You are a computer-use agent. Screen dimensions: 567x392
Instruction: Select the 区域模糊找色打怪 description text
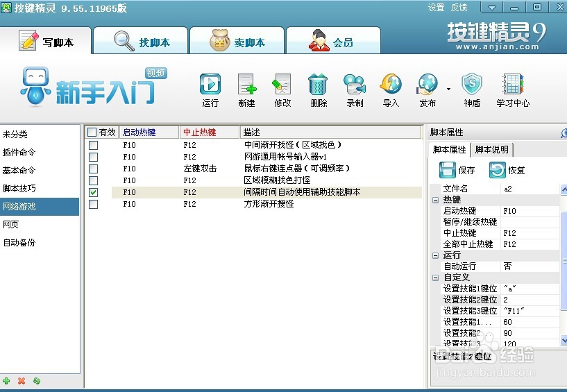(x=277, y=180)
